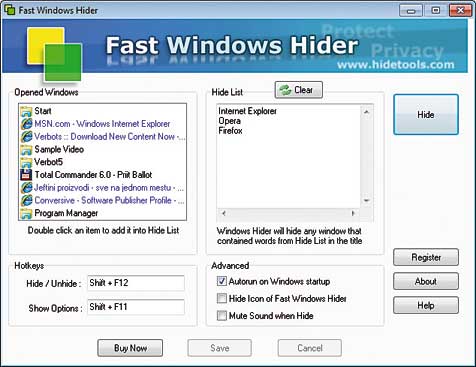Enable Mute Sound when Hide
This screenshot has width=476, height=367.
click(222, 315)
